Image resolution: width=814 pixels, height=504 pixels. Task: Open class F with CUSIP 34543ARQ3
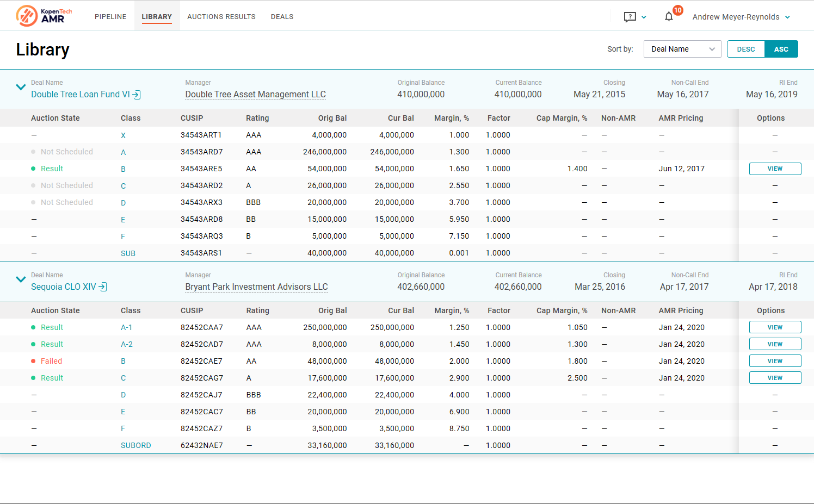pyautogui.click(x=123, y=237)
